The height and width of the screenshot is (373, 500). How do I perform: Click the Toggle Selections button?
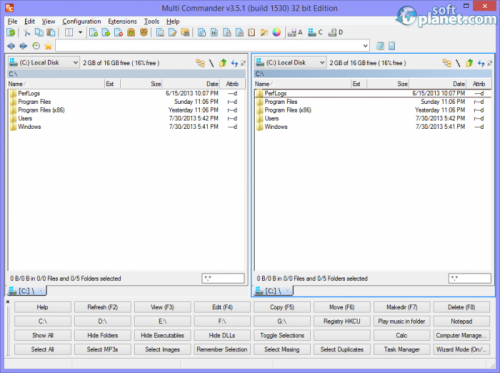point(282,335)
